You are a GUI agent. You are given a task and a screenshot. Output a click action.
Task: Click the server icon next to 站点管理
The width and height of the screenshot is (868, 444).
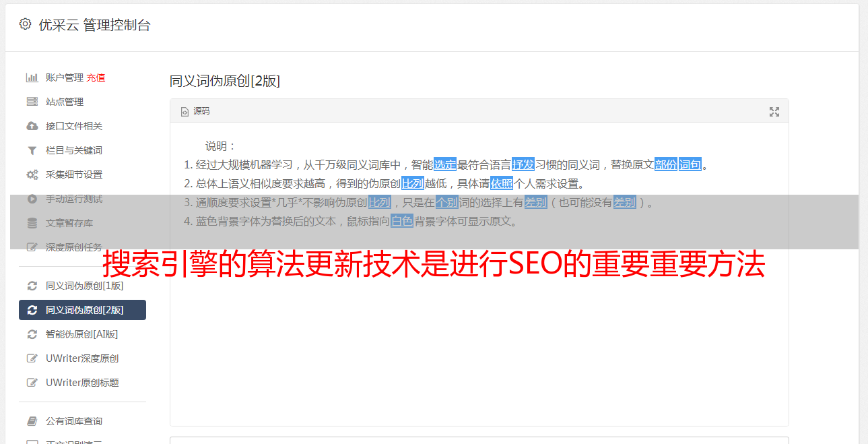(32, 102)
